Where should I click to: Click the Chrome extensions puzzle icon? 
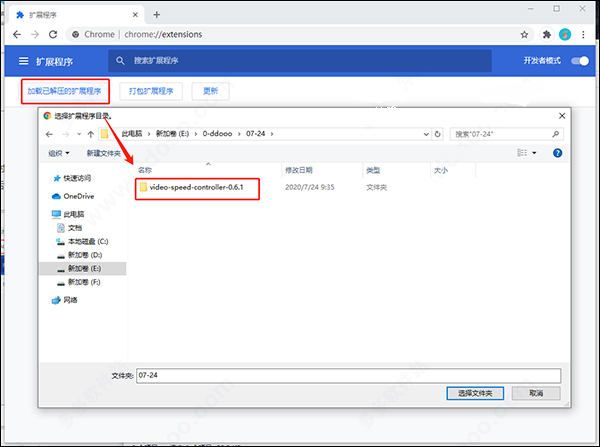click(x=547, y=35)
